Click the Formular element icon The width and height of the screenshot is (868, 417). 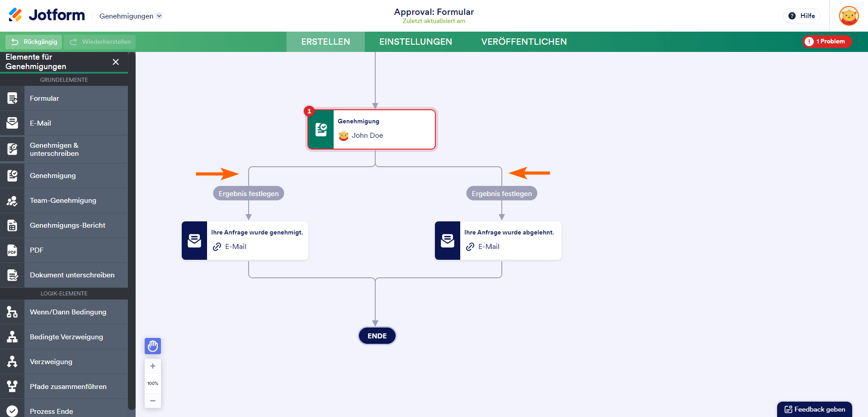(x=12, y=98)
